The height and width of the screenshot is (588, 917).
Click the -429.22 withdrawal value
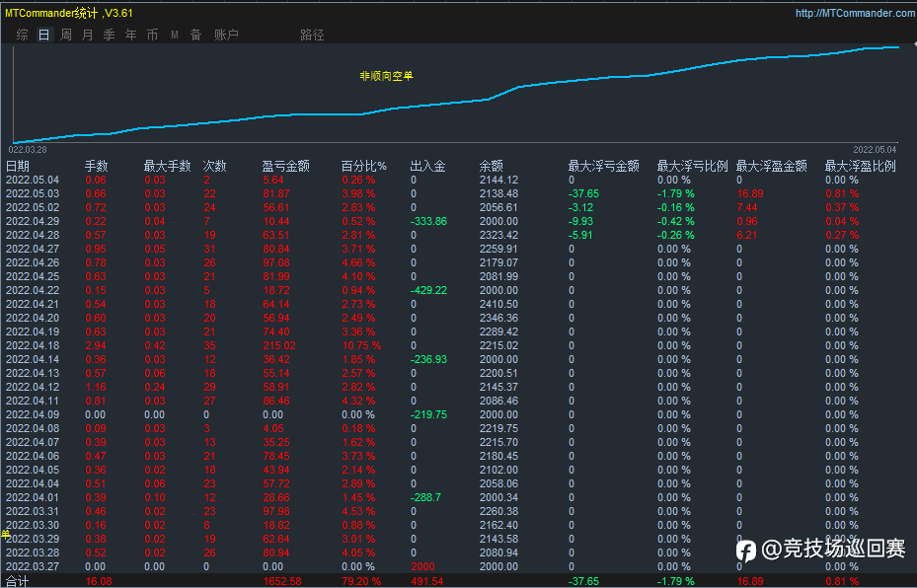tap(428, 290)
